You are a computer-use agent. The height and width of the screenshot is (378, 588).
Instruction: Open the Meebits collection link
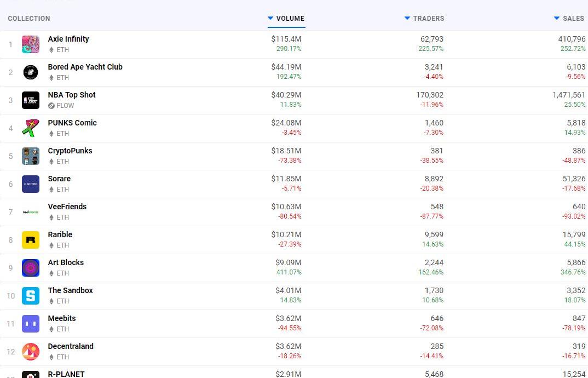62,318
